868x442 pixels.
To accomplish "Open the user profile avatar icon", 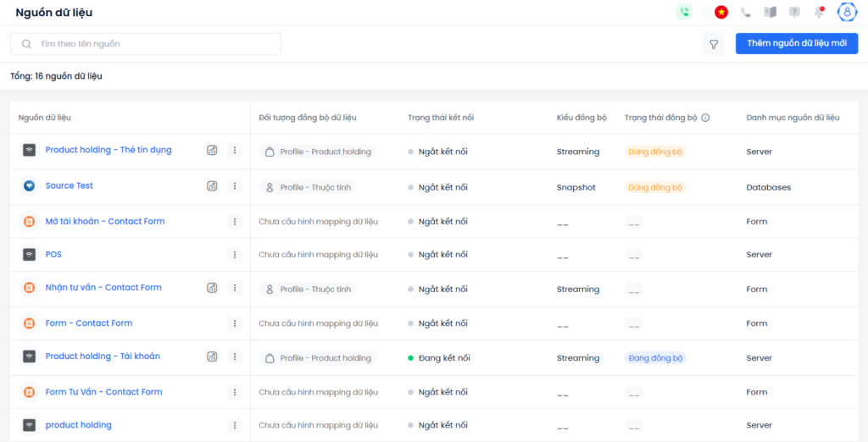I will 847,12.
